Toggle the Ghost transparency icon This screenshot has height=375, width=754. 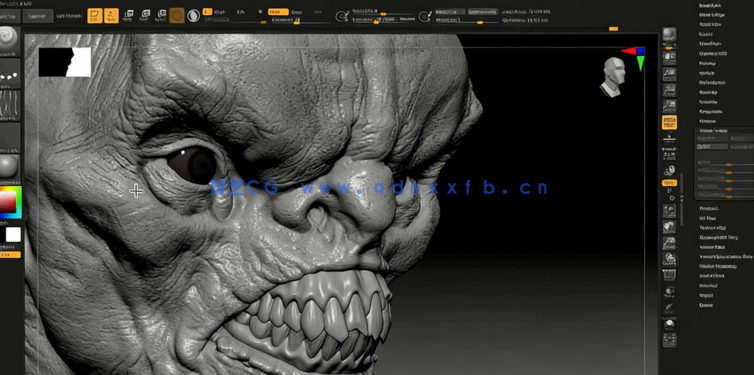click(x=669, y=308)
